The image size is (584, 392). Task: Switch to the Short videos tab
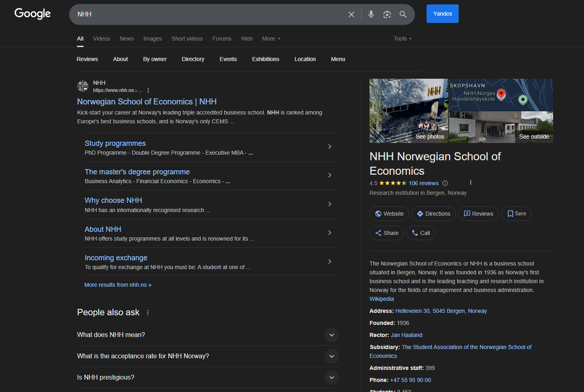187,39
